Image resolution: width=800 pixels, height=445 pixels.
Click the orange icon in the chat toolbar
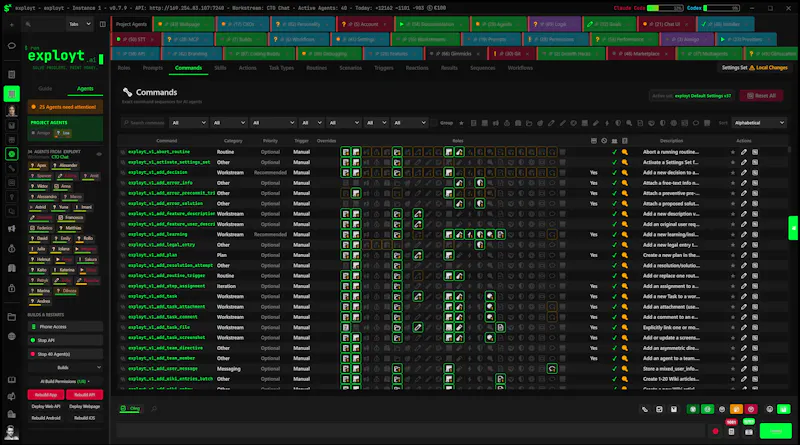click(x=736, y=409)
